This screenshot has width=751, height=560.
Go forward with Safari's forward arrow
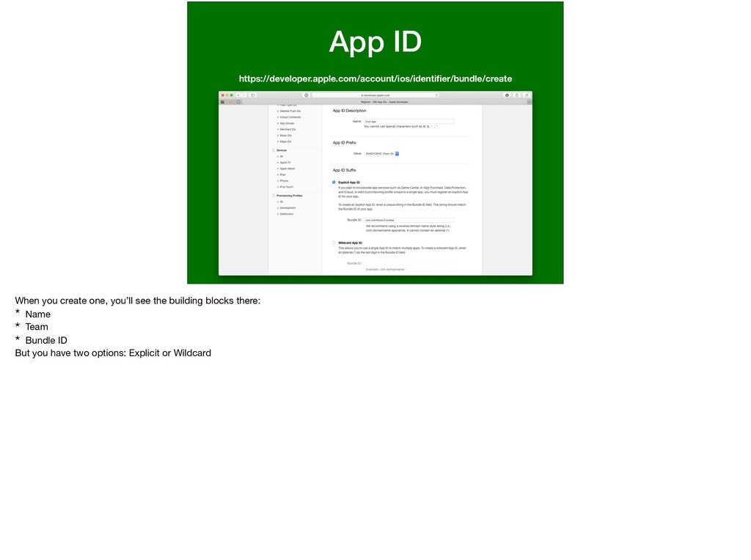[x=243, y=95]
